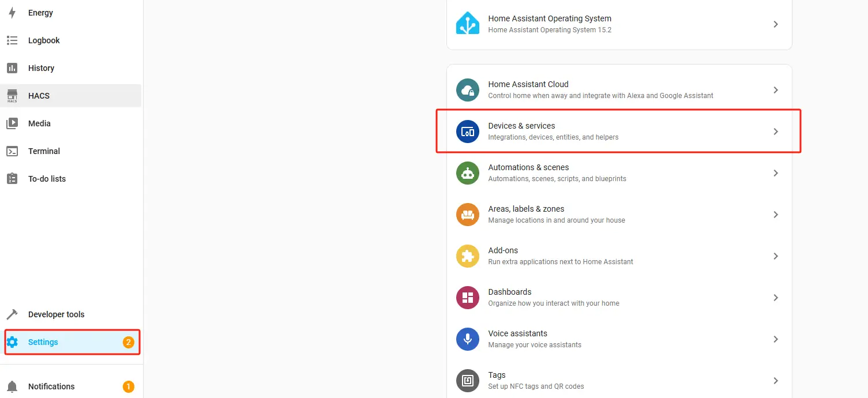Open the Notifications panel
868x398 pixels.
[x=51, y=386]
